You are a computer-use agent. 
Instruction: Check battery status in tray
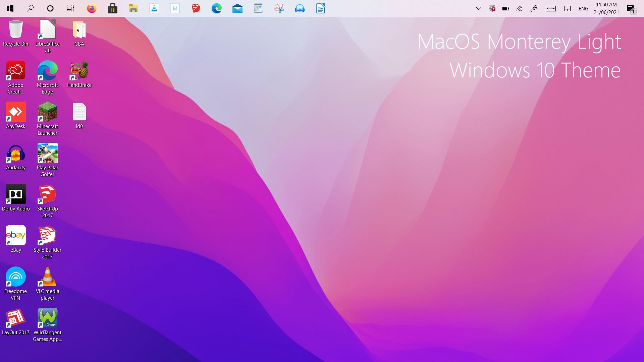[x=505, y=9]
